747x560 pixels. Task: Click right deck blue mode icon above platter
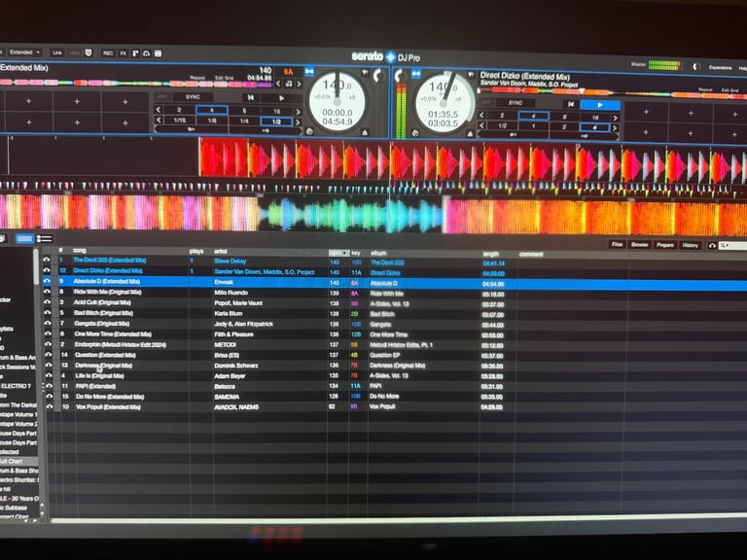click(x=416, y=74)
